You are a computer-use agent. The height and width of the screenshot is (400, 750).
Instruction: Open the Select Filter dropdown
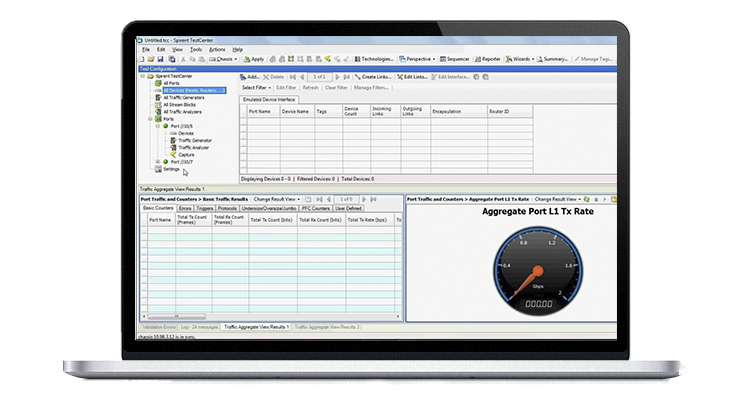pos(256,88)
